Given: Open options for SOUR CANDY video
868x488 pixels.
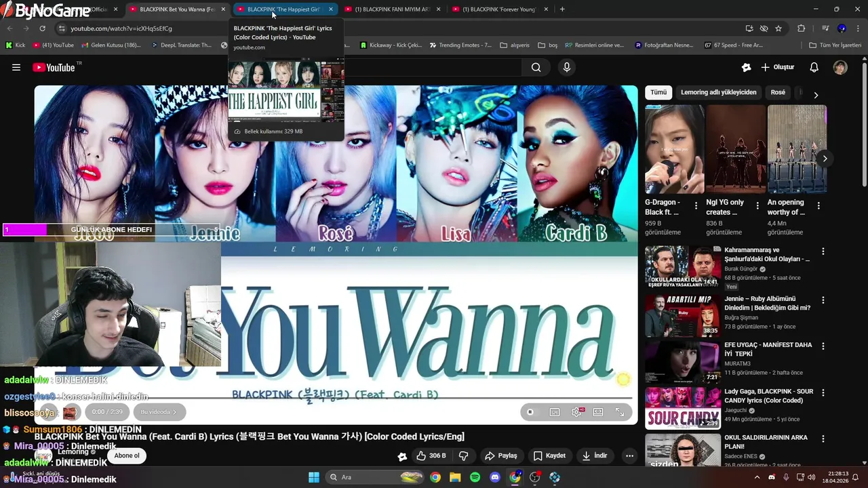Looking at the screenshot, I should pyautogui.click(x=823, y=392).
